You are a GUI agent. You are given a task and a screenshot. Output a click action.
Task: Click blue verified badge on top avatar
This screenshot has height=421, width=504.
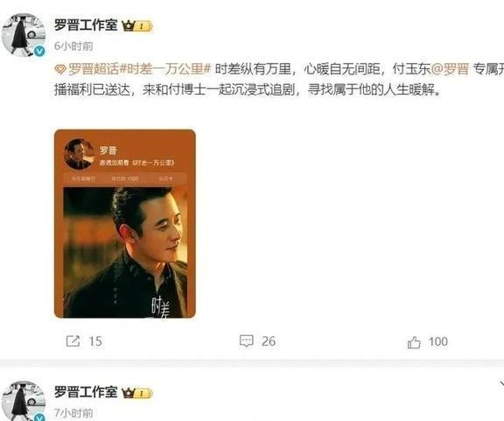click(x=39, y=51)
